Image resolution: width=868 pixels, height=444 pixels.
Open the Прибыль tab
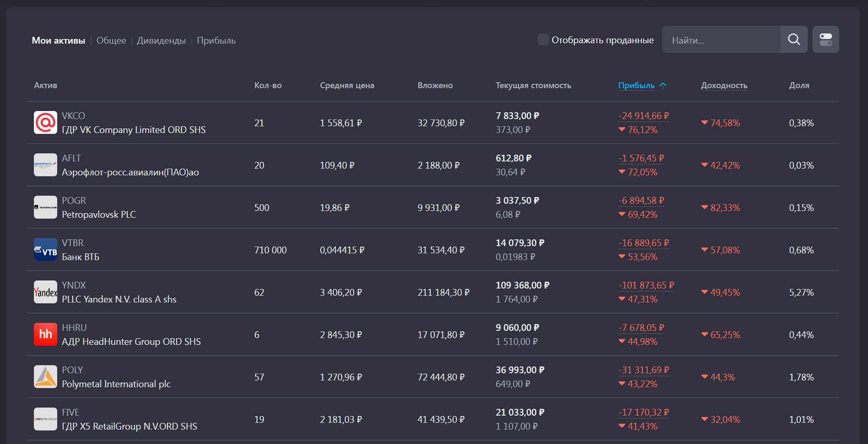click(216, 41)
